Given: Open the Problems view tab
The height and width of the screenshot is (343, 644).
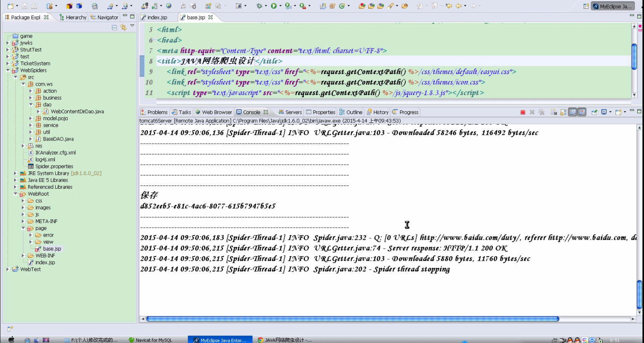Looking at the screenshot, I should [x=154, y=112].
